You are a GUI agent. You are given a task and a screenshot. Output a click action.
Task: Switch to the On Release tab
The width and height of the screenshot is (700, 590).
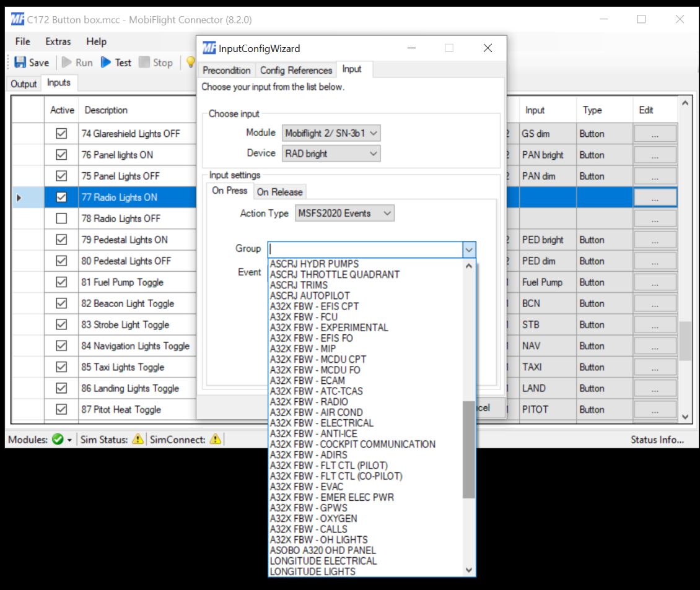pos(279,192)
